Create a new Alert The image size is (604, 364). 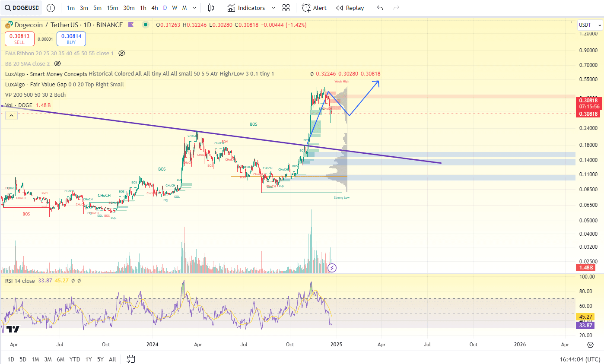click(314, 8)
